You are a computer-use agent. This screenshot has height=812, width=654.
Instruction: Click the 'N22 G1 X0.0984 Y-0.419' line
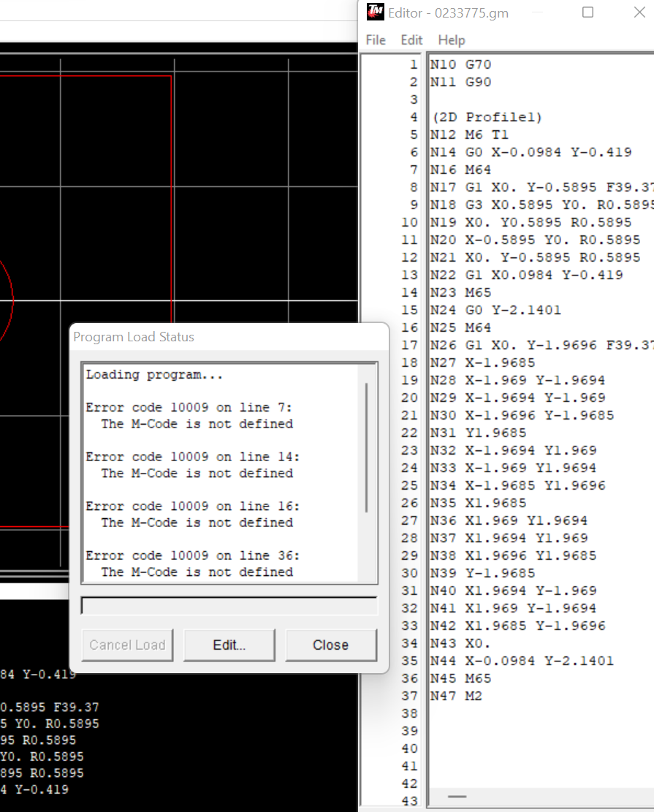coord(527,275)
